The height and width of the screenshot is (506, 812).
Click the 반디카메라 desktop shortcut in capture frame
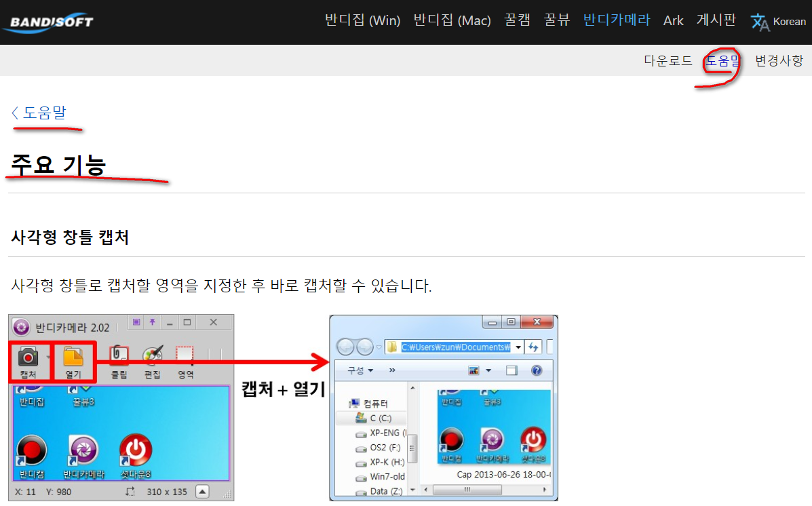click(83, 450)
